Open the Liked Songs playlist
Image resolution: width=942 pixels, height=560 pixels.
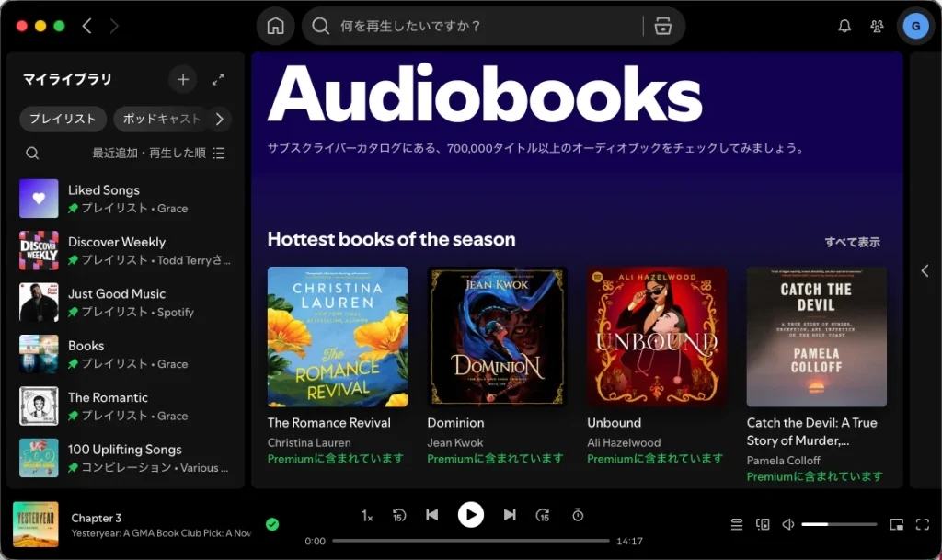[125, 199]
